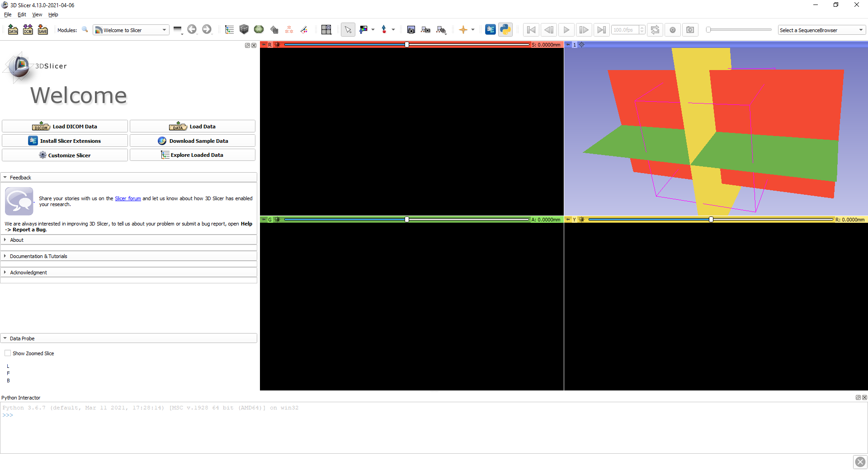Image resolution: width=868 pixels, height=470 pixels.
Task: Collapse the Data Probe section
Action: 129,338
